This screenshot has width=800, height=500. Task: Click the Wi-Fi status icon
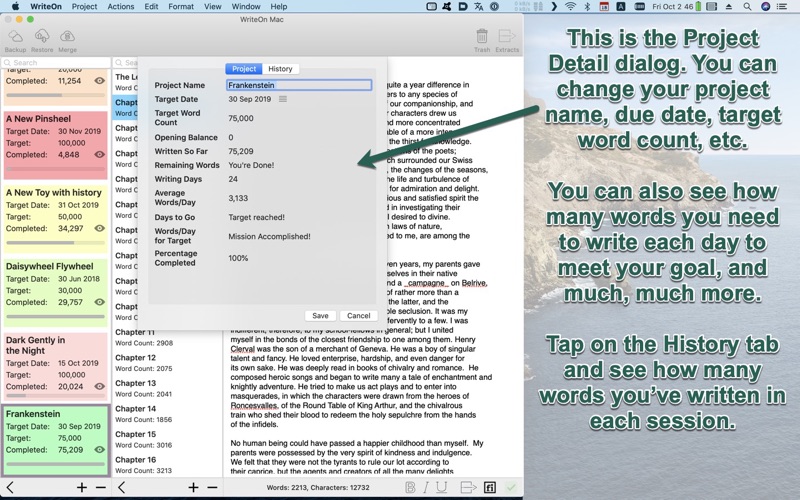click(570, 7)
